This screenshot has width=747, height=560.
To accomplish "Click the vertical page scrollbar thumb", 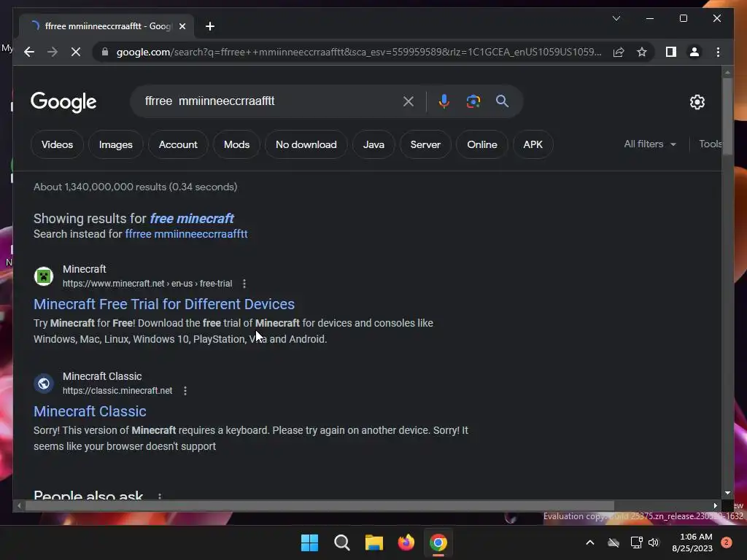I will [x=727, y=116].
